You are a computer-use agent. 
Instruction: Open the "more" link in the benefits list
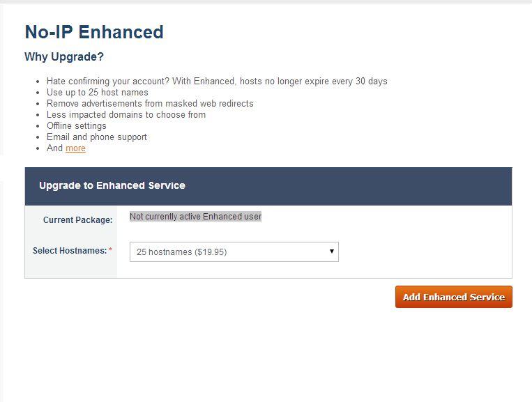[x=75, y=148]
